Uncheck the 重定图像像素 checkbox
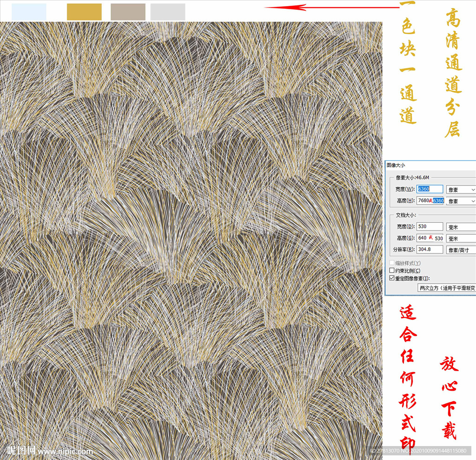The height and width of the screenshot is (460, 476). coord(391,278)
